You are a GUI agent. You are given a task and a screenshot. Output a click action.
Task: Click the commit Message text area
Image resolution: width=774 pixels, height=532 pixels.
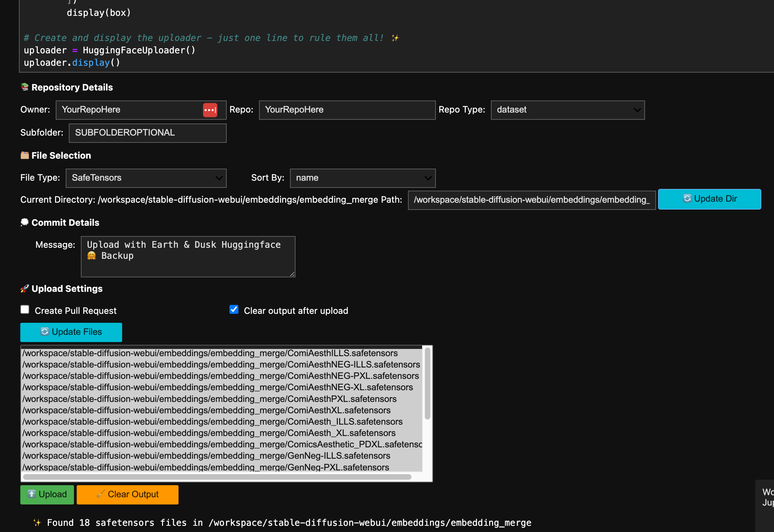point(188,256)
